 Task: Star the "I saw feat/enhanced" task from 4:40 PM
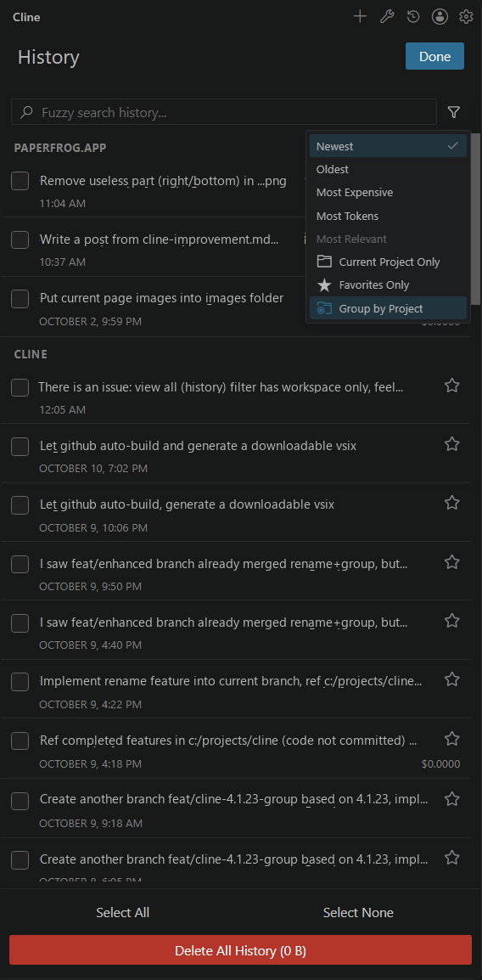coord(452,621)
